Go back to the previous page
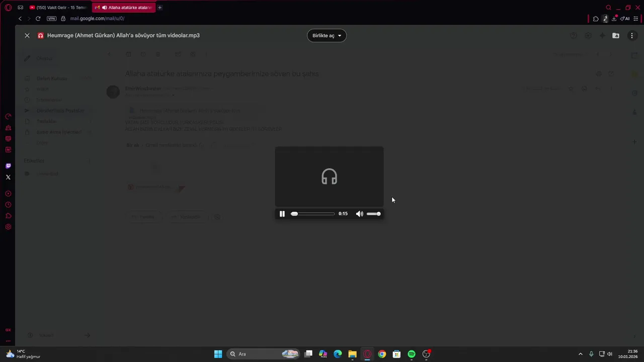This screenshot has width=644, height=362. pos(20,19)
